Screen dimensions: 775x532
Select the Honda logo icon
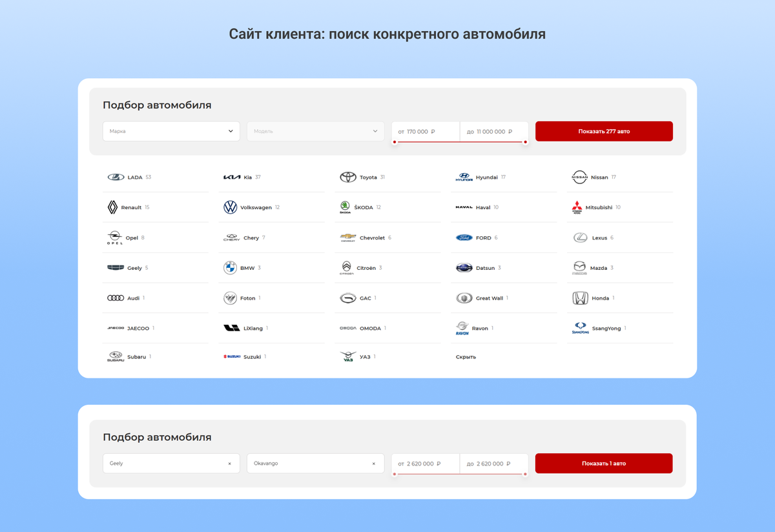[x=580, y=298]
